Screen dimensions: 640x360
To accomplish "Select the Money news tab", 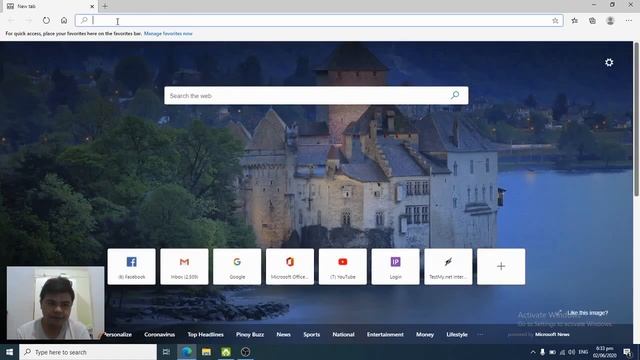I will (x=425, y=334).
